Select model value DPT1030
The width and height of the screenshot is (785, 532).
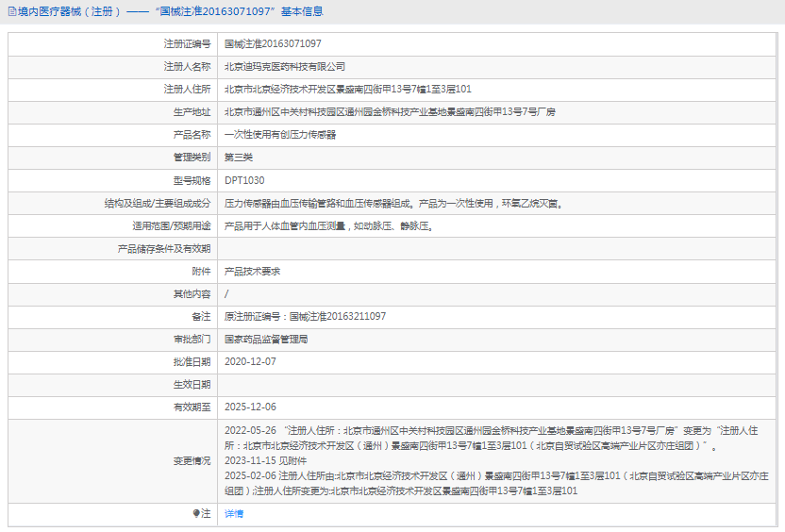click(x=244, y=180)
